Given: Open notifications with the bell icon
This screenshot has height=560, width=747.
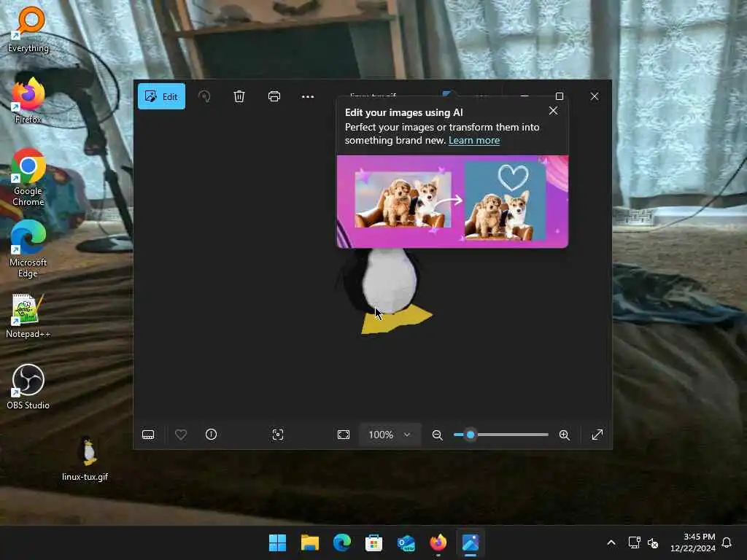Looking at the screenshot, I should click(727, 542).
